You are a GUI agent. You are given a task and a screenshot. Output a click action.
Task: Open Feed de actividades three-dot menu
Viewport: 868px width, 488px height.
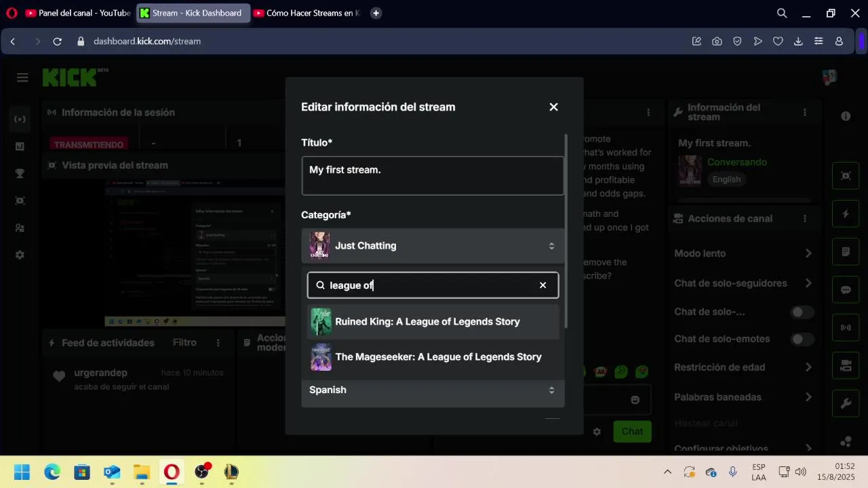click(218, 343)
